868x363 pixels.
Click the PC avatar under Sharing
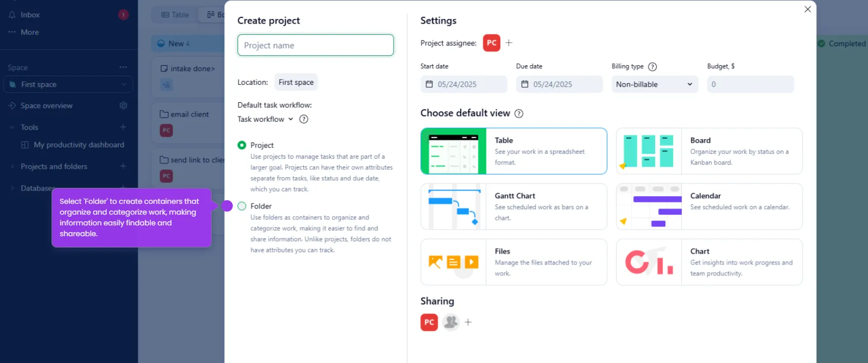coord(429,322)
